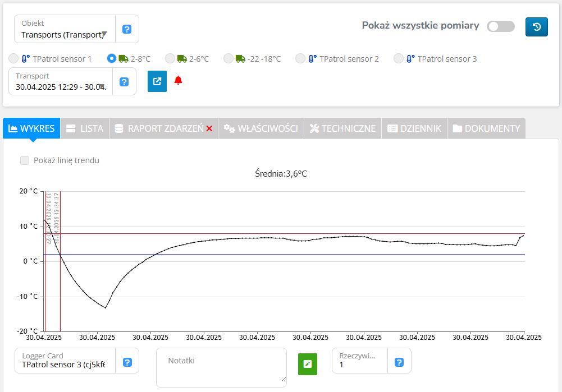This screenshot has width=562, height=392.
Task: Click the help icon next to Obiekt
Action: click(x=127, y=29)
